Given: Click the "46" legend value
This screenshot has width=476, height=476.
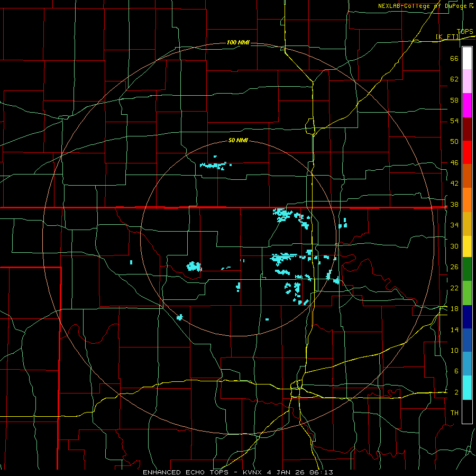Looking at the screenshot, I should tap(454, 163).
